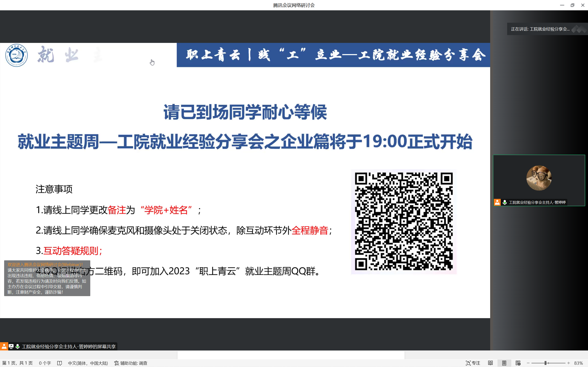Select Print Layout view icon
This screenshot has width=588, height=367.
coord(504,363)
